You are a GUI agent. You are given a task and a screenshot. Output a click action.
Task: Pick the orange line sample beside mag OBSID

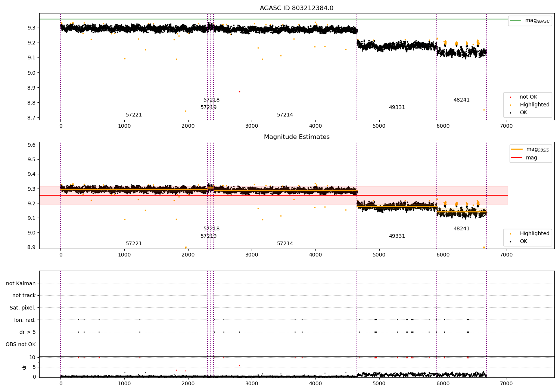pyautogui.click(x=517, y=149)
